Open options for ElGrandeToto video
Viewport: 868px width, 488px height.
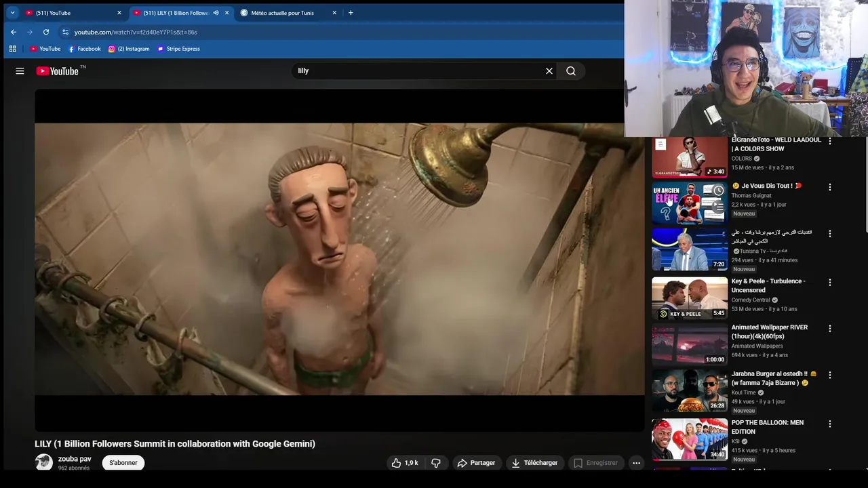click(x=829, y=141)
